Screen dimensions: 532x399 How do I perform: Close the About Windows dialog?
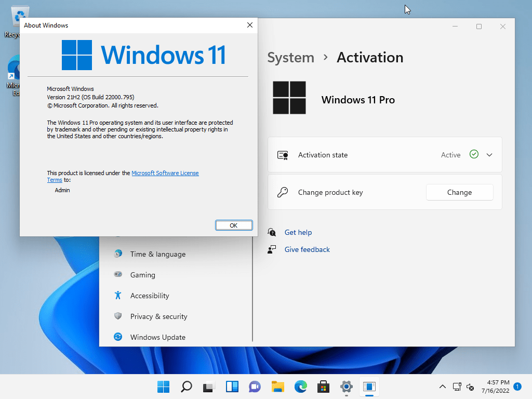(x=250, y=25)
